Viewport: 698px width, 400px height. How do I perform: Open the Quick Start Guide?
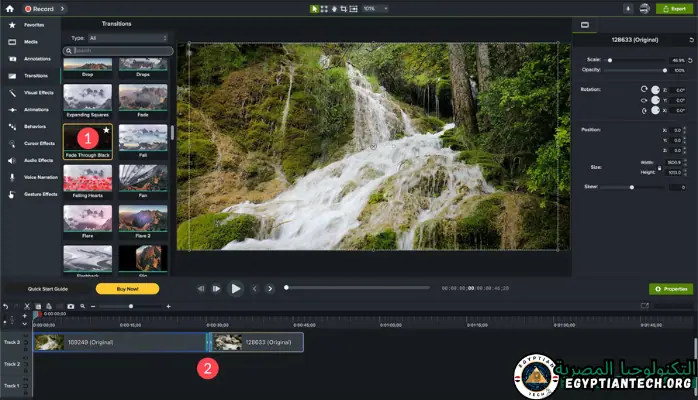point(48,289)
